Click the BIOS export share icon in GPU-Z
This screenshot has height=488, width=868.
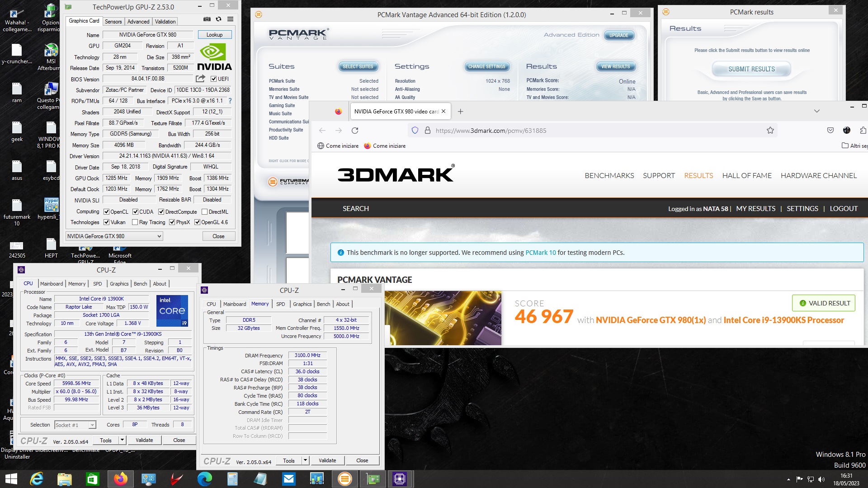[200, 79]
